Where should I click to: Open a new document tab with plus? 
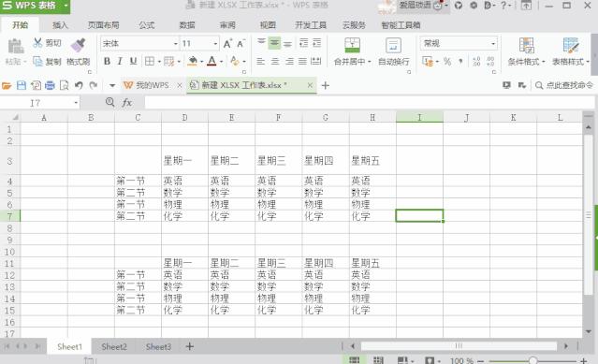(x=326, y=85)
